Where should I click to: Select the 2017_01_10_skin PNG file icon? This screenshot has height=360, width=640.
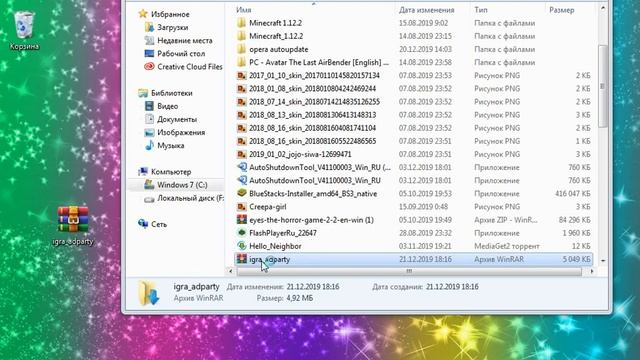tap(242, 76)
